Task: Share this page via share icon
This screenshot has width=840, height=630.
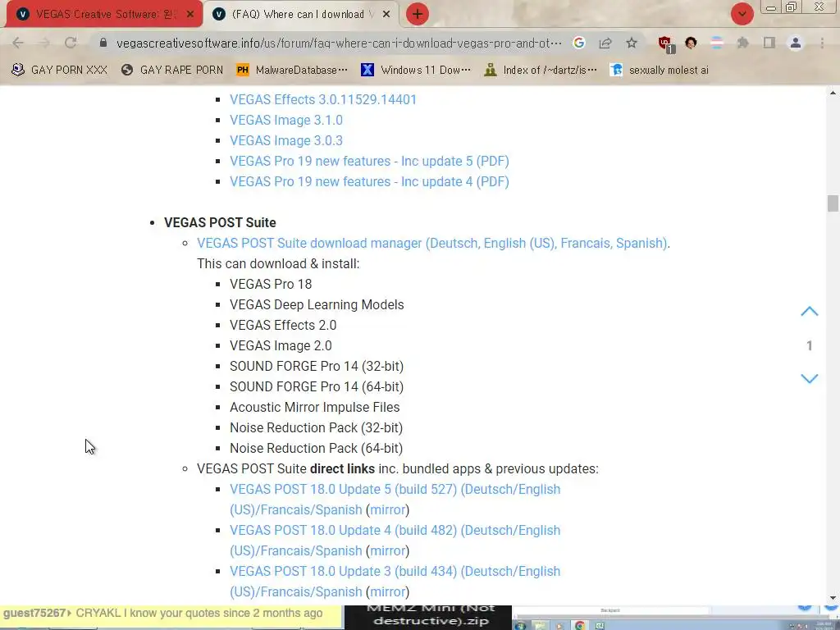Action: pos(605,43)
